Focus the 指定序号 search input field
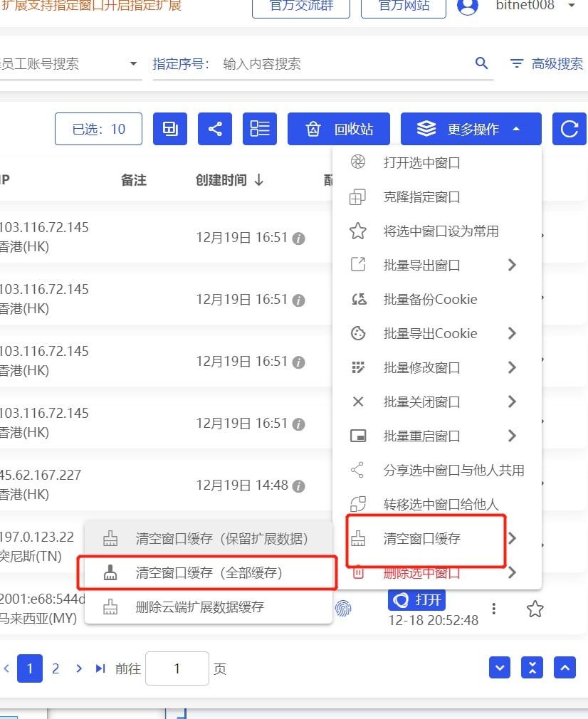This screenshot has height=719, width=588. pyautogui.click(x=344, y=64)
